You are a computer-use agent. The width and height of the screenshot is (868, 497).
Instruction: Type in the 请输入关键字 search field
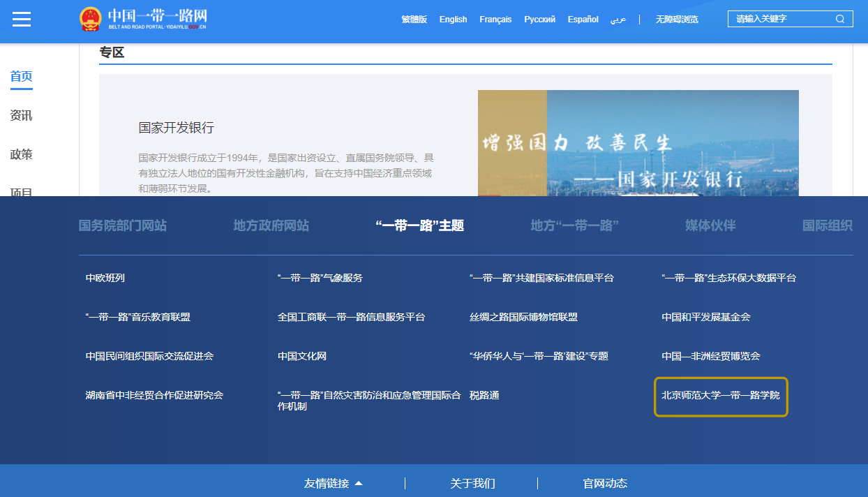[x=781, y=19]
